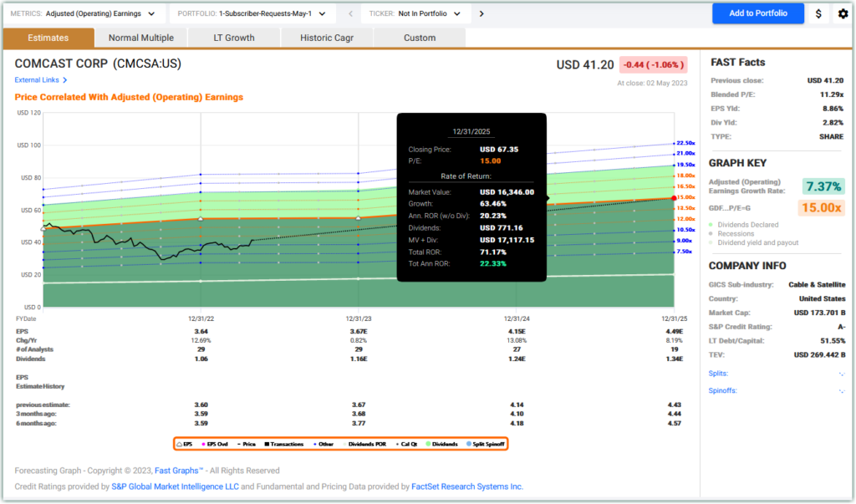
Task: Open the External Links link
Action: [x=37, y=80]
